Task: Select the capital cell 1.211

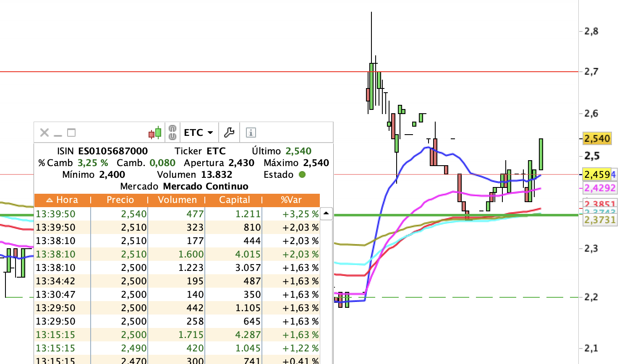Action: (x=248, y=214)
